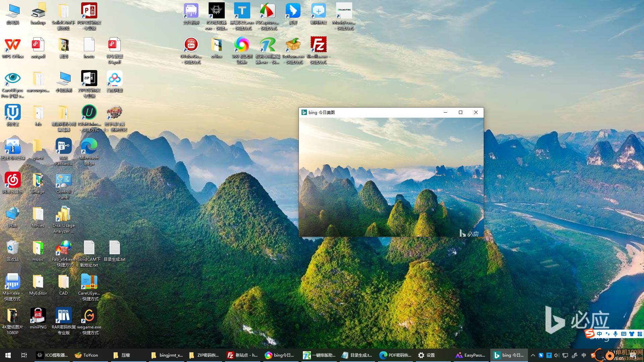This screenshot has height=362, width=644.
Task: Switch to 一键排版助手 taskbar window
Action: 319,355
